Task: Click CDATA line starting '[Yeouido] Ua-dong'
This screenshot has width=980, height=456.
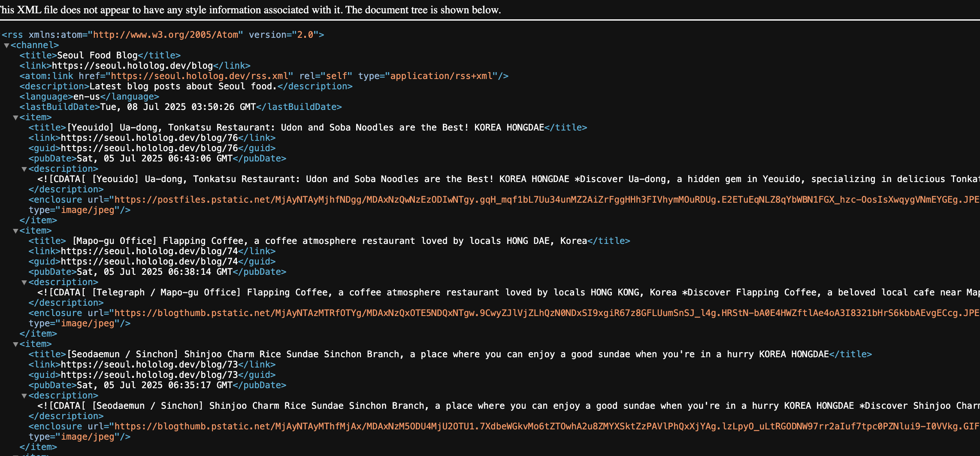Action: (508, 179)
